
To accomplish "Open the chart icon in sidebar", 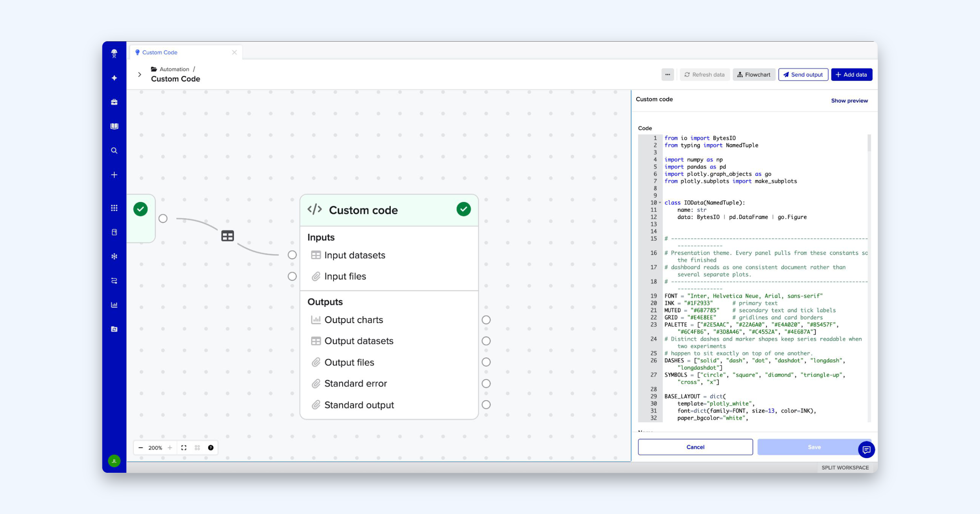I will 114,305.
